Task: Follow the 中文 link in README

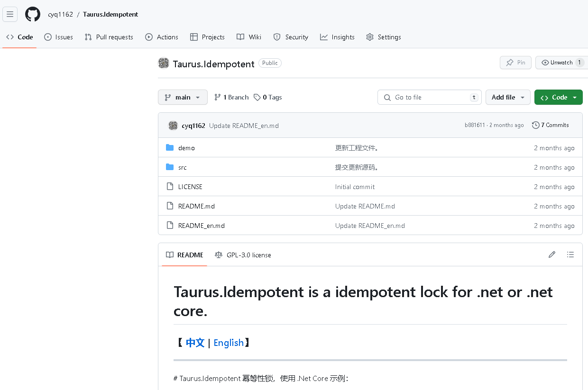Action: click(x=195, y=343)
